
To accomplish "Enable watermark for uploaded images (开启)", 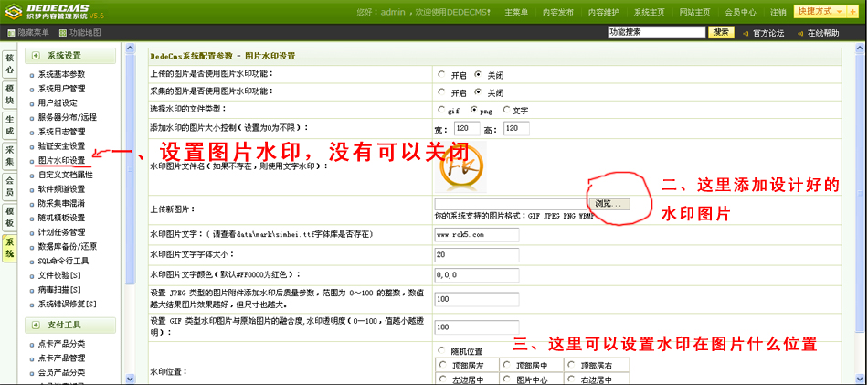I will [442, 75].
